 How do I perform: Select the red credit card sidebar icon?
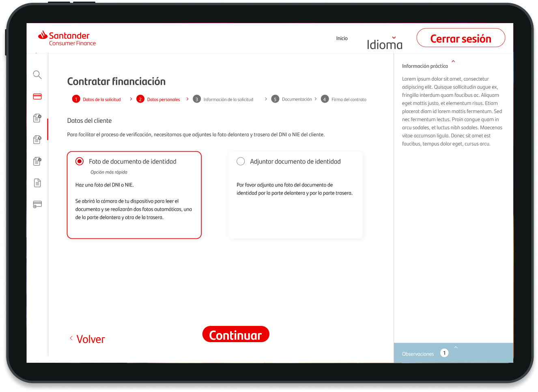point(37,96)
